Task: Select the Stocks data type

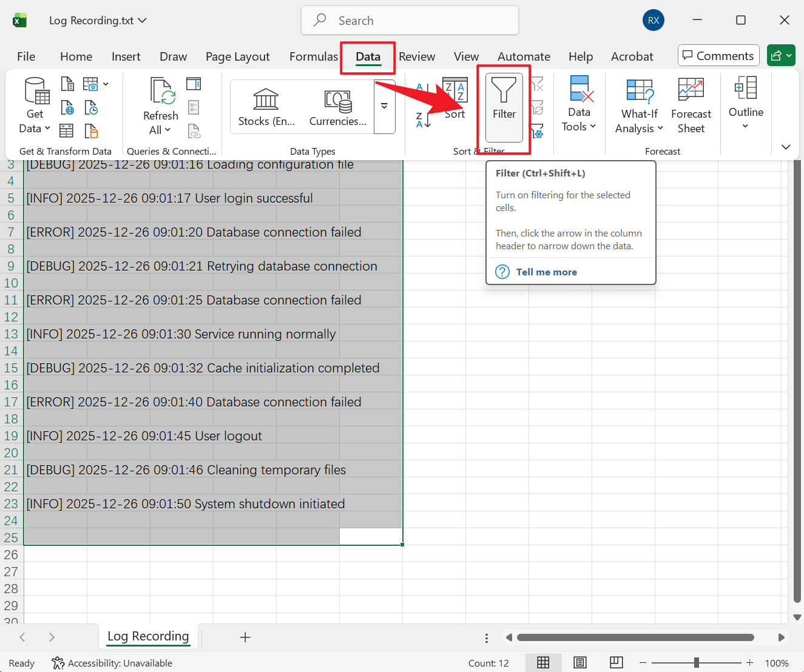Action: tap(266, 107)
